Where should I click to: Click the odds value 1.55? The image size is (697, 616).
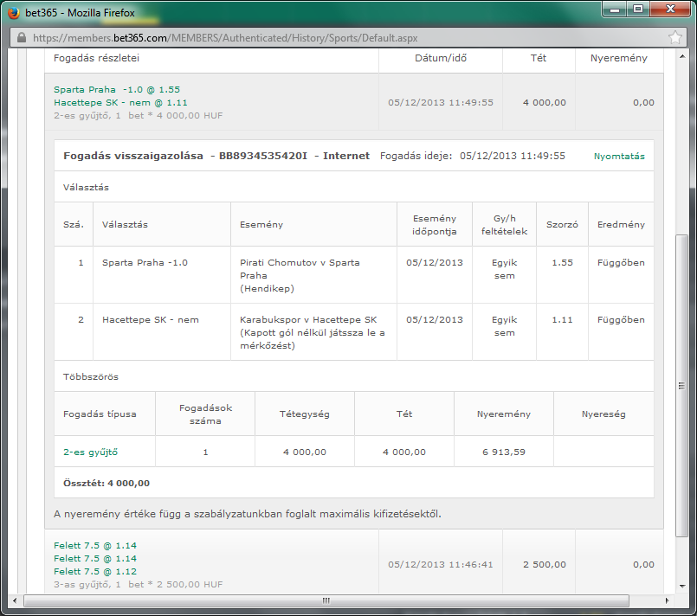pyautogui.click(x=562, y=262)
